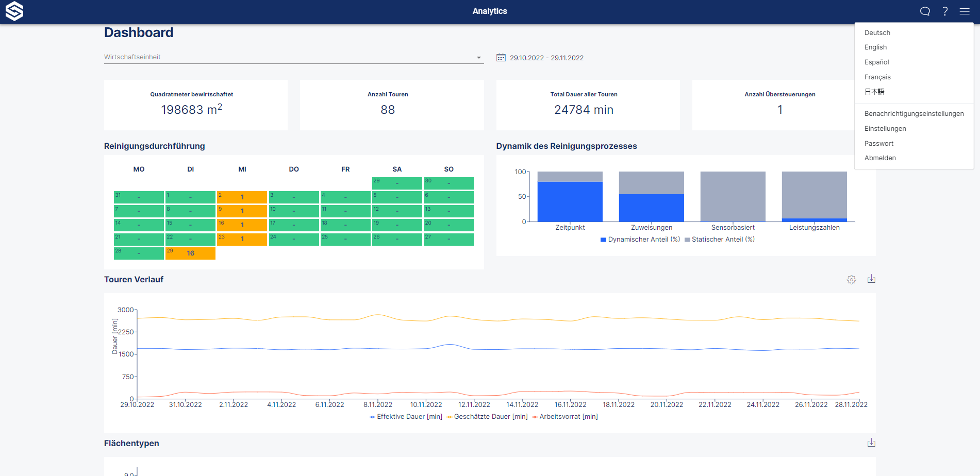Select green calendar cell for day 28
Screen dimensions: 980x476
(x=139, y=253)
